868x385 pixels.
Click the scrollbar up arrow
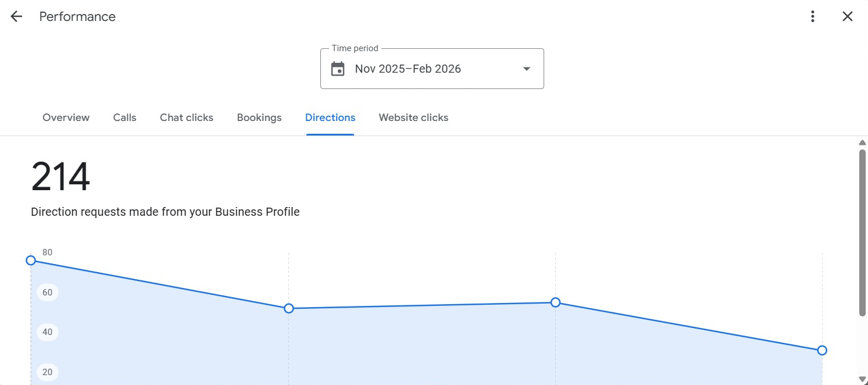click(x=863, y=142)
